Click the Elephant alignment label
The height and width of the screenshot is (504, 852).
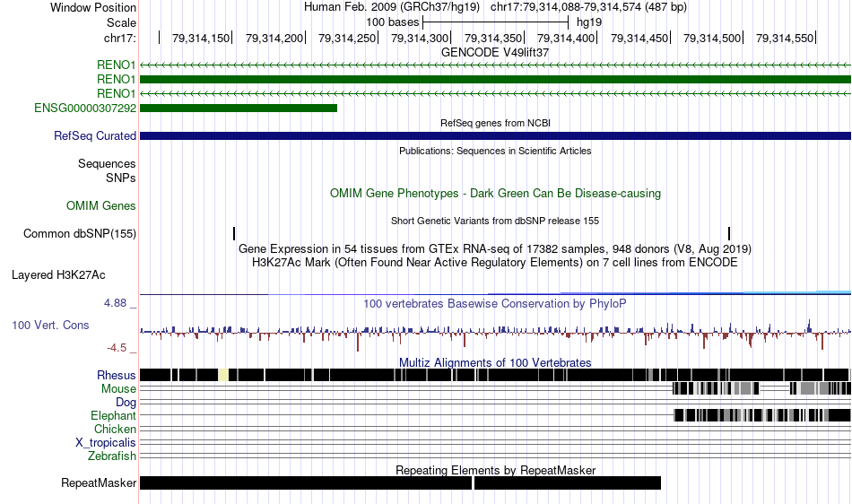tap(114, 415)
